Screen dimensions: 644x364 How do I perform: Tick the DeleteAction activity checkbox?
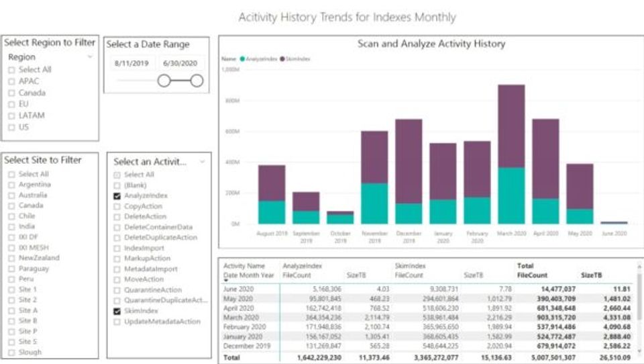click(117, 217)
